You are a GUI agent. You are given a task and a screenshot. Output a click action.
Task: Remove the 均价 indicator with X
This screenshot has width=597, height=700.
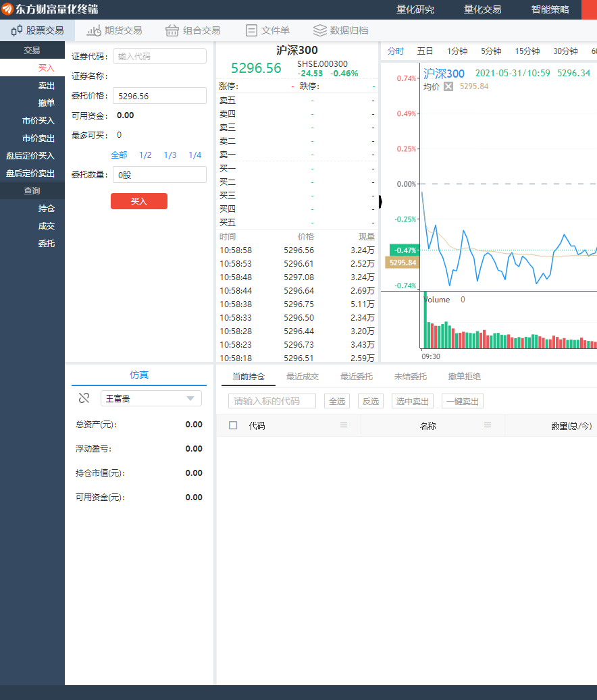click(448, 86)
